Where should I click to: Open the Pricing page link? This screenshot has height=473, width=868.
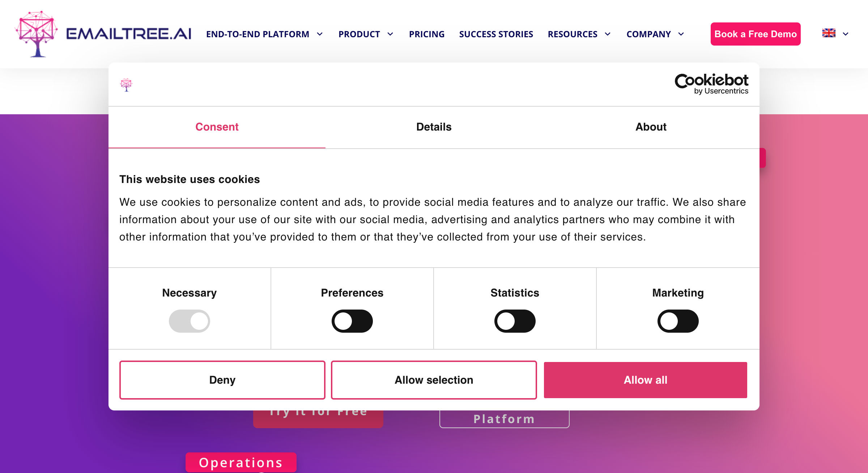[x=427, y=34]
